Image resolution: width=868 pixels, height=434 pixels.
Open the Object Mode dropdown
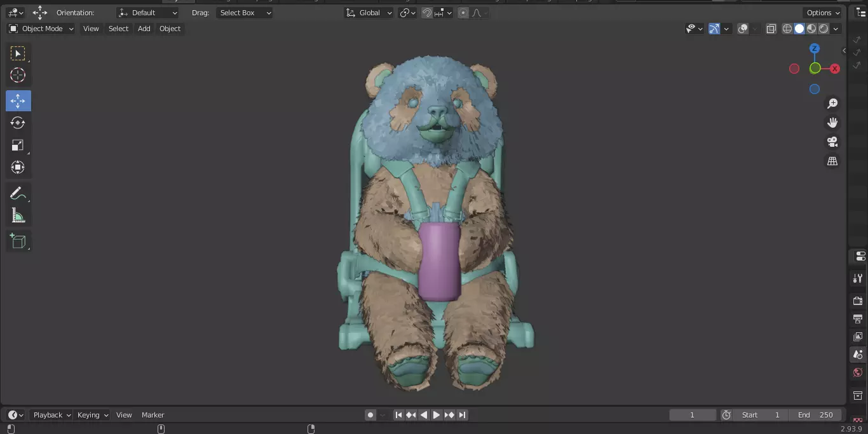click(x=41, y=29)
